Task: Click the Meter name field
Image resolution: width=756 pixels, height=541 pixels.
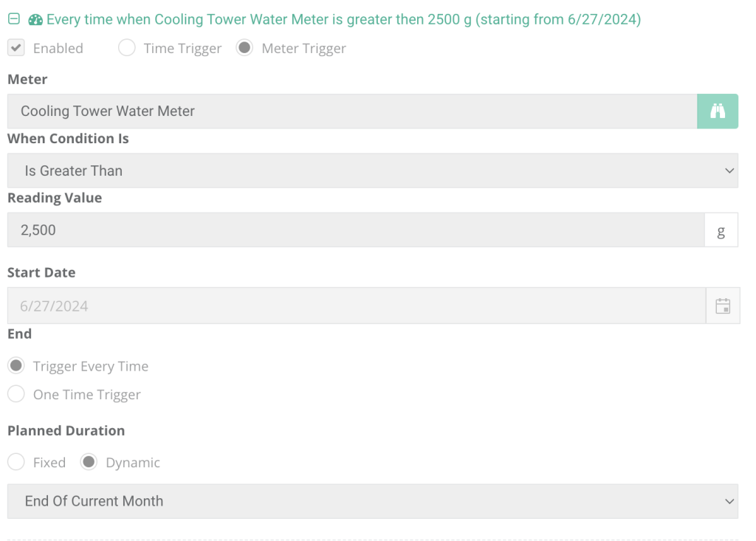Action: 351,111
